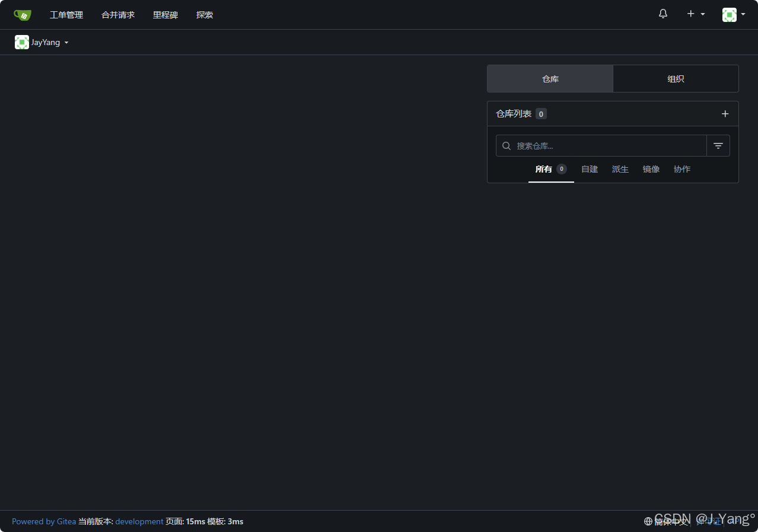
Task: Add a new repository with the 仓库列表 plus icon
Action: click(x=725, y=114)
